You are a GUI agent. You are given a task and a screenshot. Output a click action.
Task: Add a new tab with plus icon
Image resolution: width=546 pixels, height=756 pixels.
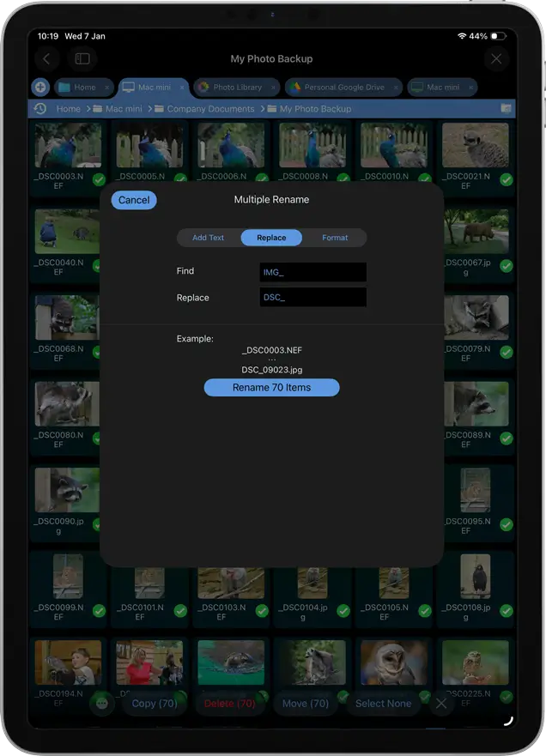pyautogui.click(x=40, y=88)
